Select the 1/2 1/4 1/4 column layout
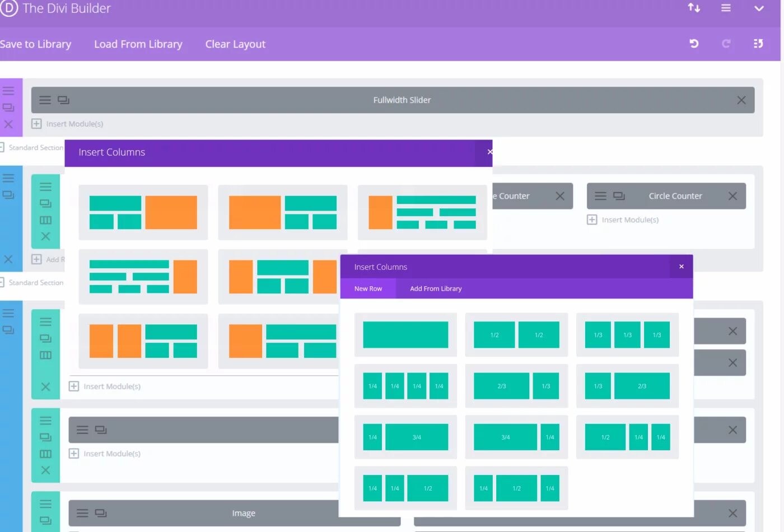 627,437
